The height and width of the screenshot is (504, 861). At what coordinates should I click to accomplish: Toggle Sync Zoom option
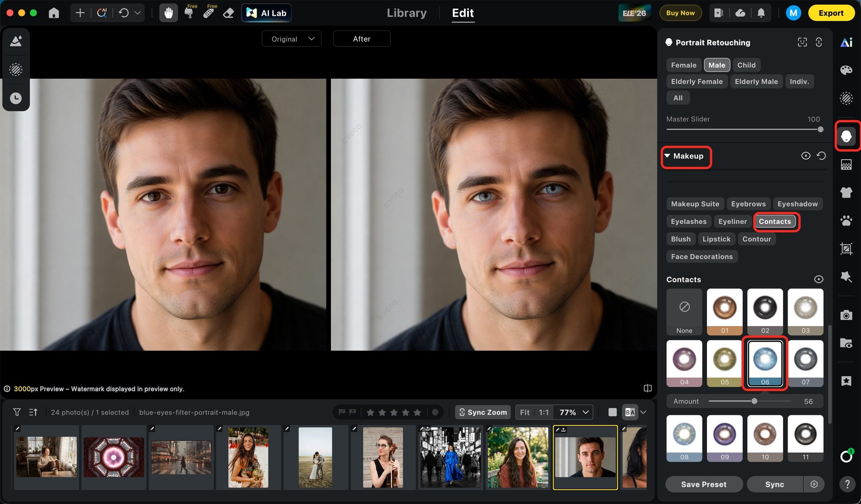coord(483,412)
